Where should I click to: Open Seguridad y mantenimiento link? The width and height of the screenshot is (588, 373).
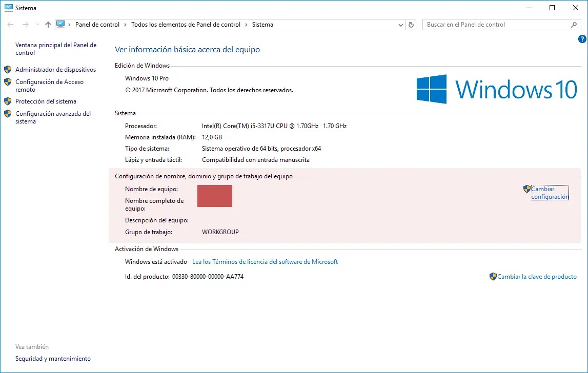pyautogui.click(x=53, y=358)
